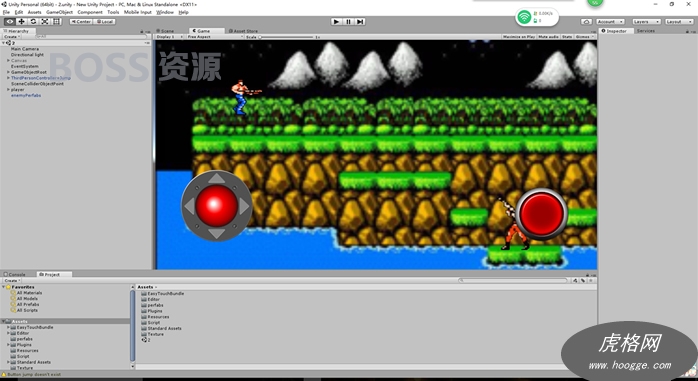Open the GameObject menu
This screenshot has height=381, width=698.
click(x=59, y=12)
